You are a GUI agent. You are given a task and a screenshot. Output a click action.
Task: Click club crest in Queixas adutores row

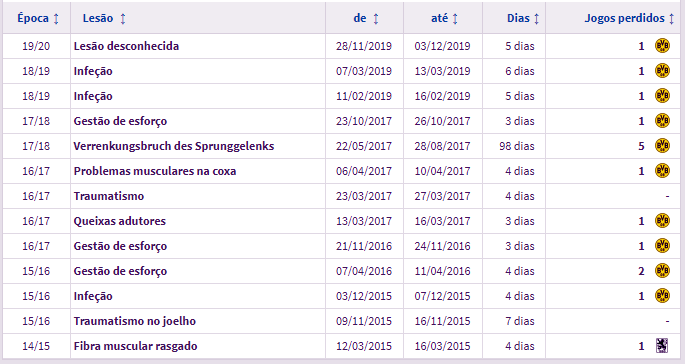point(662,221)
